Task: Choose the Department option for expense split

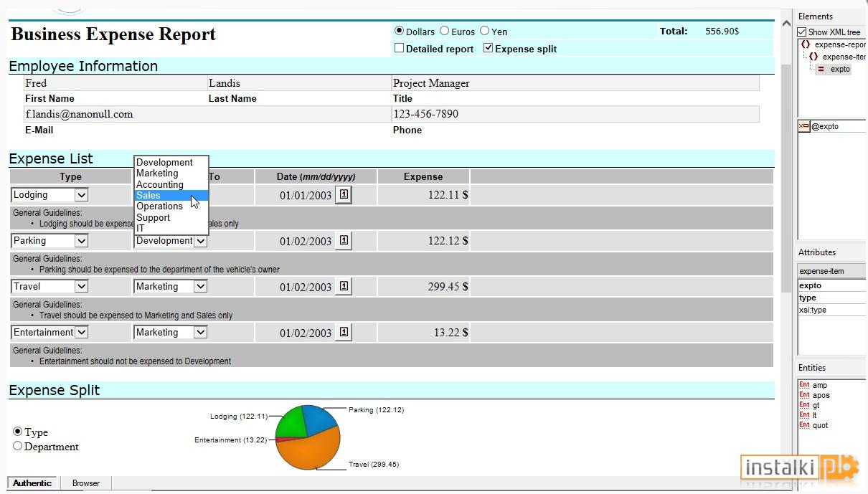Action: tap(18, 446)
